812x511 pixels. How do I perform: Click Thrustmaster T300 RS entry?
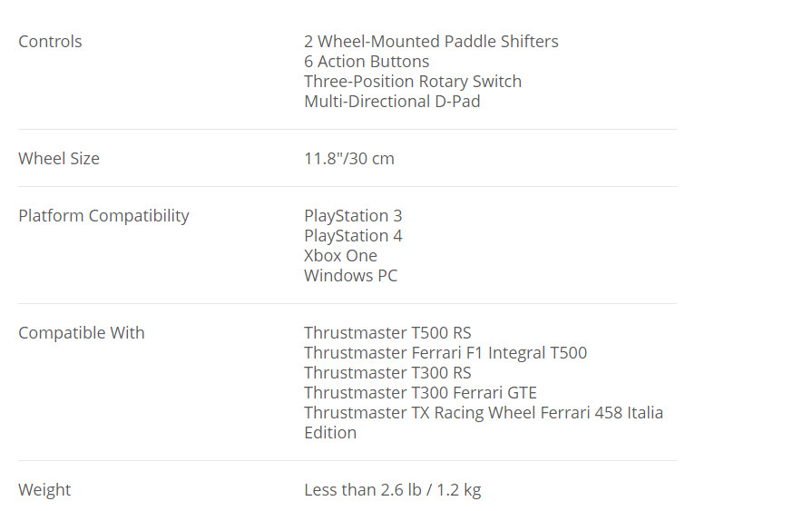click(x=388, y=373)
